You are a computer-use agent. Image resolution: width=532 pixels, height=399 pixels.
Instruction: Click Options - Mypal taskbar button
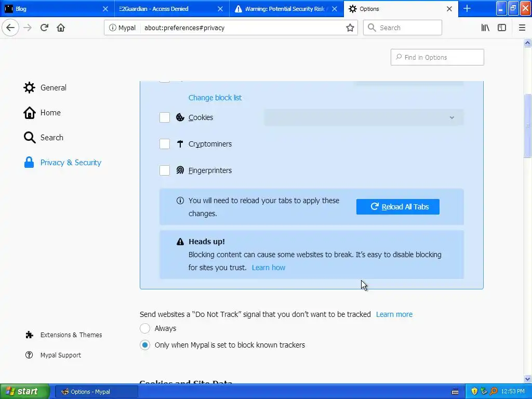coord(96,392)
